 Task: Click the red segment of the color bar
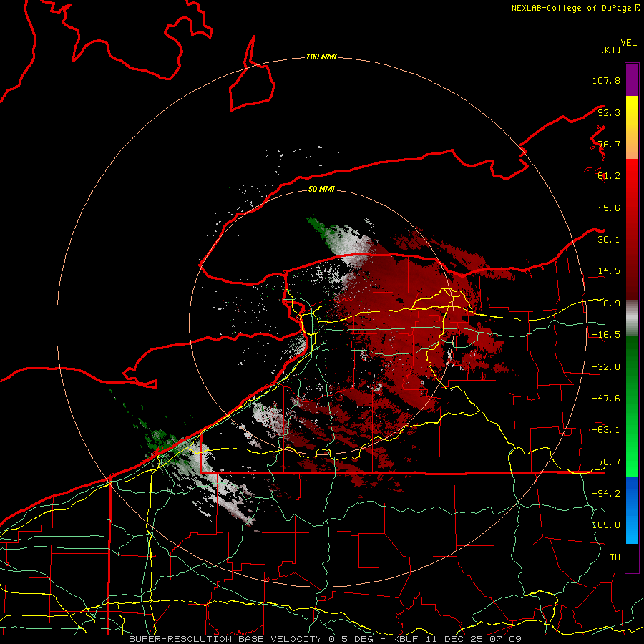click(x=632, y=229)
